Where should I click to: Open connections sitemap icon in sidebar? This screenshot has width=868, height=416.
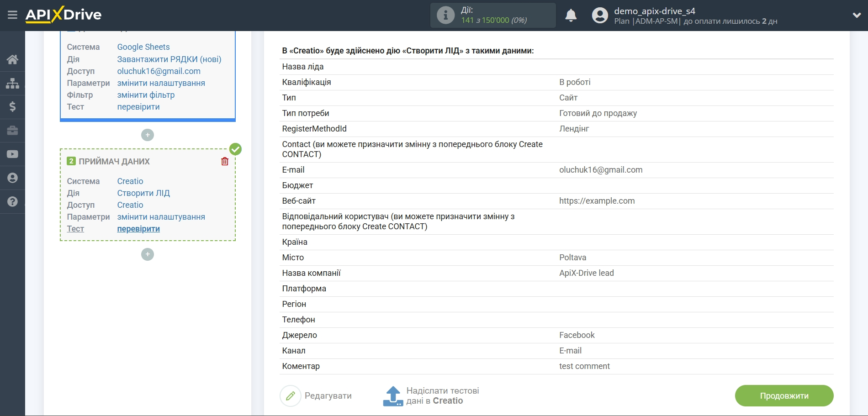click(x=12, y=83)
